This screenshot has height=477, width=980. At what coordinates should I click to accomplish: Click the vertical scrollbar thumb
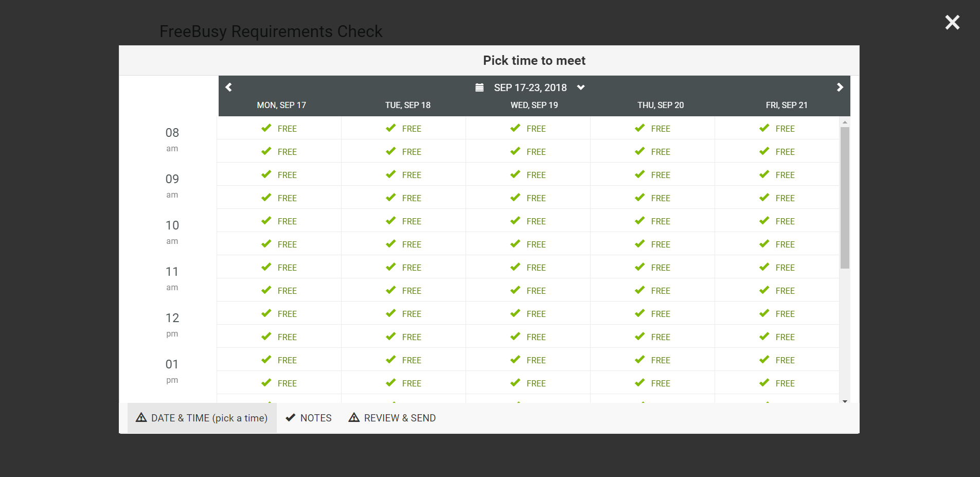pos(845,198)
